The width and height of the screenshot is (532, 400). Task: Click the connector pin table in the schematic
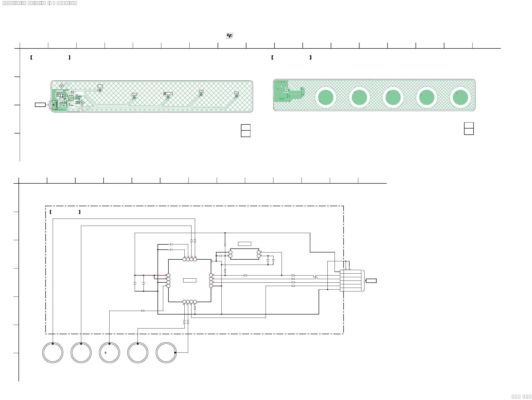(x=351, y=281)
